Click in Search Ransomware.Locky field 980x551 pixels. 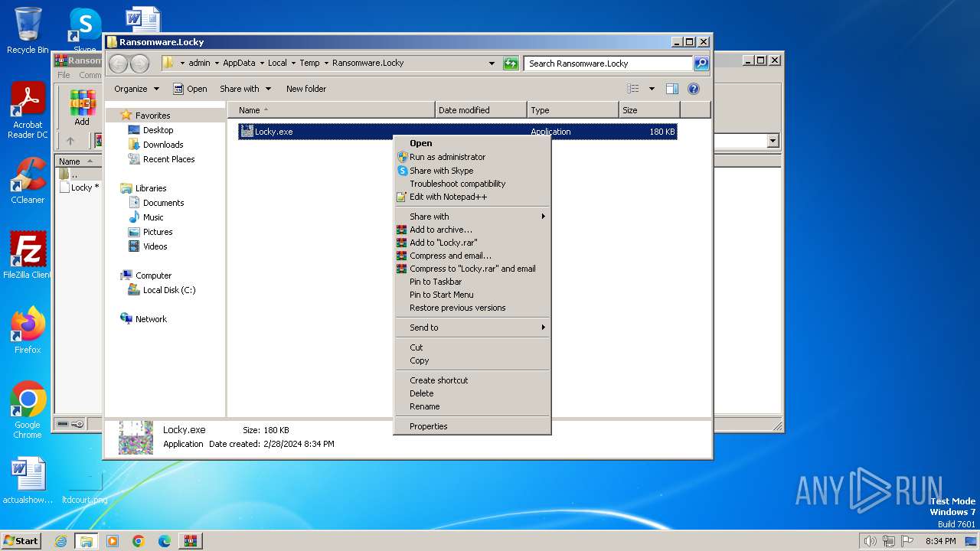tap(609, 64)
